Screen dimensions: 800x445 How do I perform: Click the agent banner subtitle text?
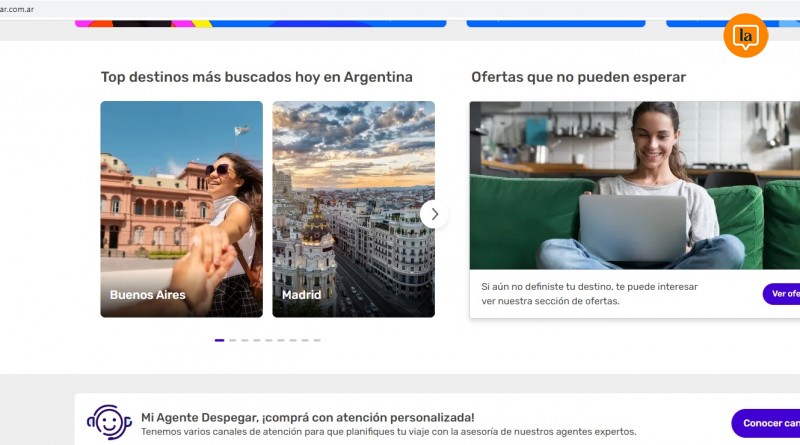[388, 432]
